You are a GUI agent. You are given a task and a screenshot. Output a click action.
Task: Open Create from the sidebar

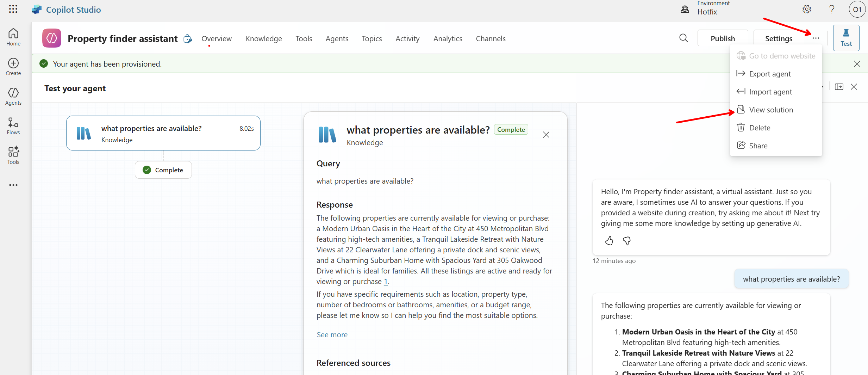pos(13,67)
